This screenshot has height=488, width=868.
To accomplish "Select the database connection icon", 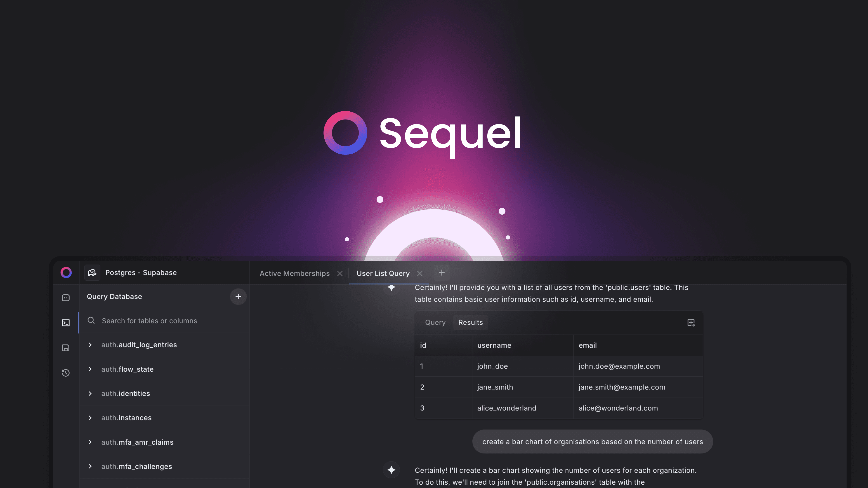I will 92,272.
